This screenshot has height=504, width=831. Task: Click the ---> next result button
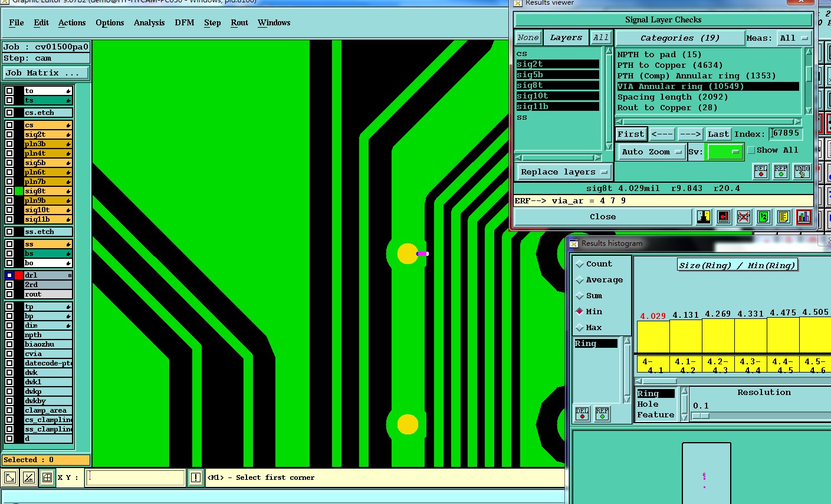tap(689, 134)
